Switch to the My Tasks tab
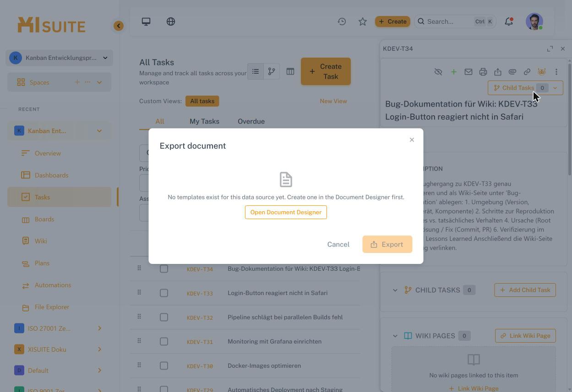The image size is (572, 392). (x=204, y=121)
